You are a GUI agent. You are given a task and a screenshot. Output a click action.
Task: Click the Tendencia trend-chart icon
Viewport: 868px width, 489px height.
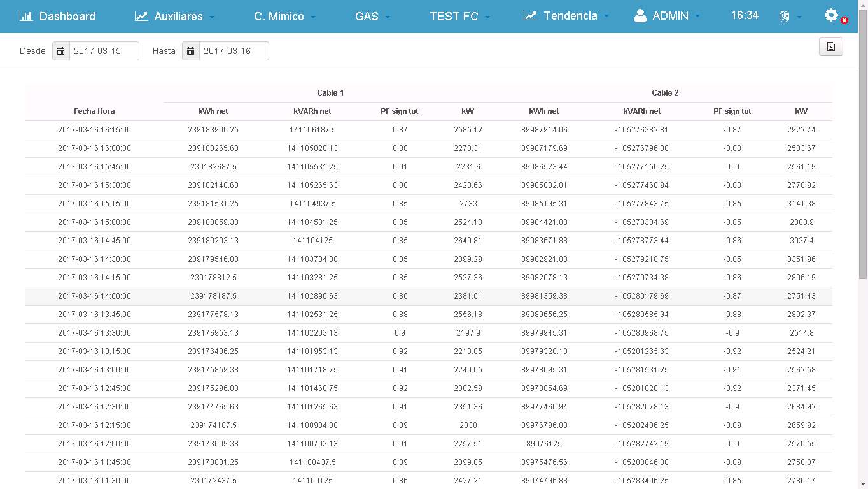pos(530,16)
